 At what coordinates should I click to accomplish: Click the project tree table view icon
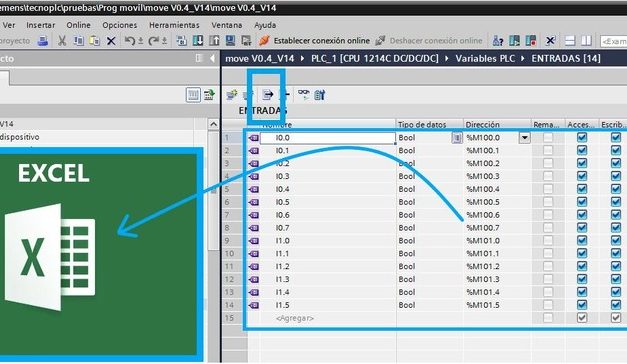point(193,95)
